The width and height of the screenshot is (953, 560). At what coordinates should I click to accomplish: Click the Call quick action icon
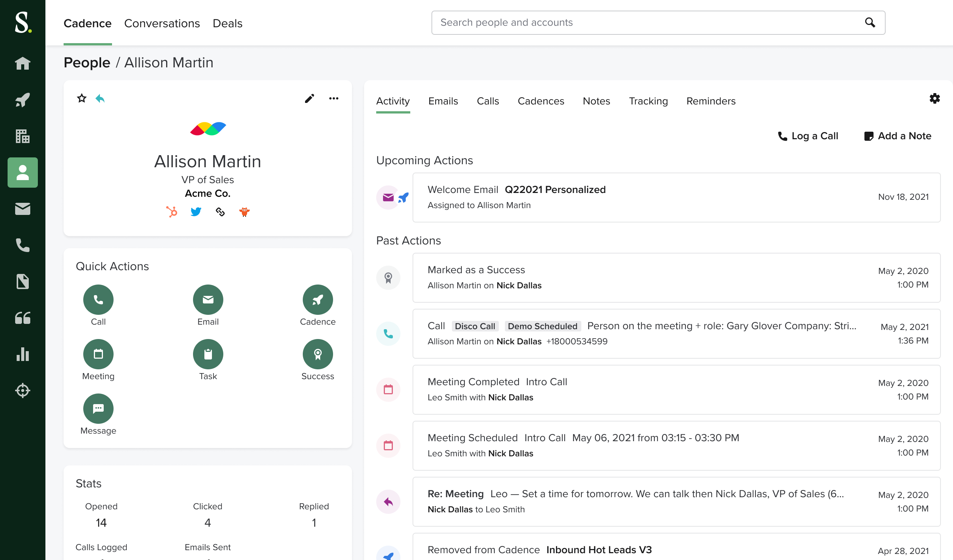coord(98,299)
